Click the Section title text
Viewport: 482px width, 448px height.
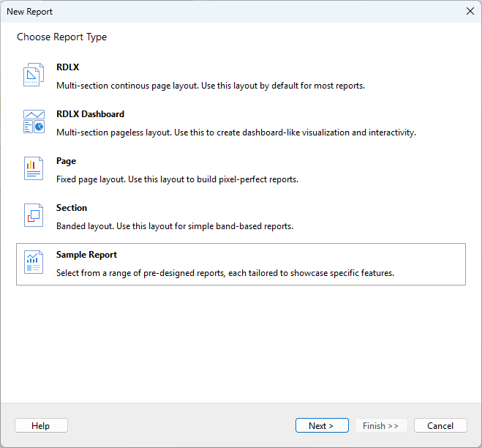(x=72, y=208)
